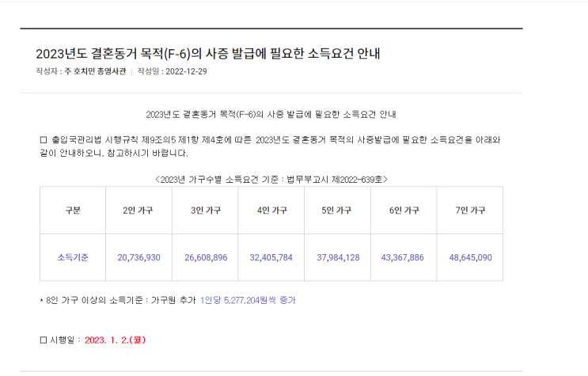Screen dimensions: 588x376
Task: Click the income value 20,736,930
Action: 138,257
